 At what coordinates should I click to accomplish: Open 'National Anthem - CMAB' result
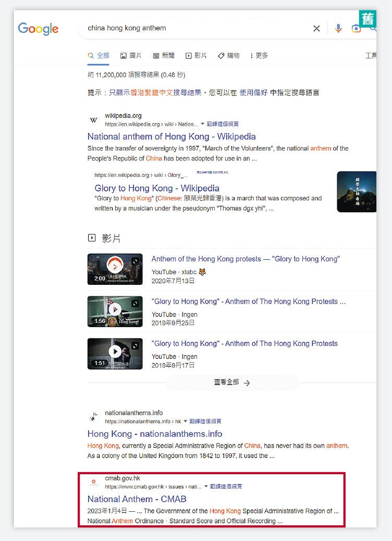137,499
